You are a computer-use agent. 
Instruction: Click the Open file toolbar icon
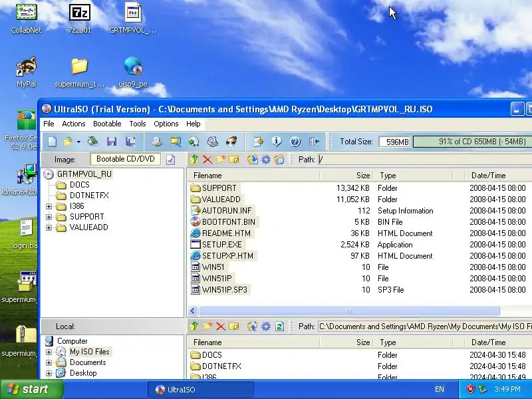(68, 142)
